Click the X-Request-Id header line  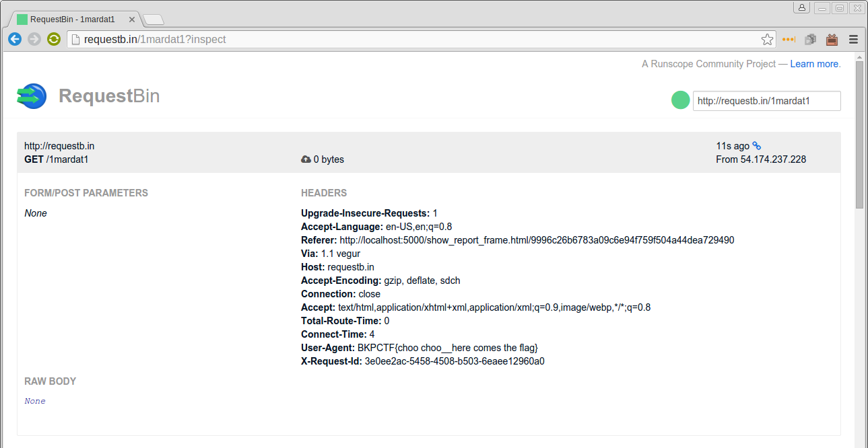tap(423, 361)
